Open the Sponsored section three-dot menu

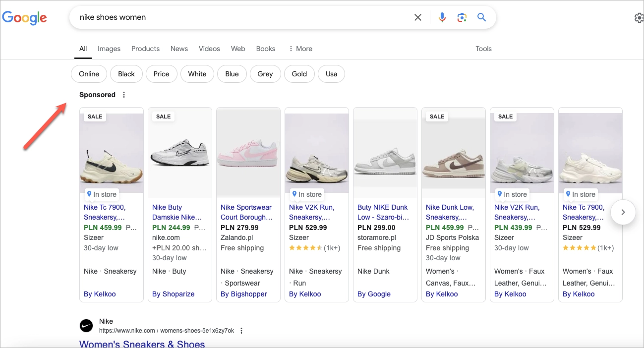point(123,94)
